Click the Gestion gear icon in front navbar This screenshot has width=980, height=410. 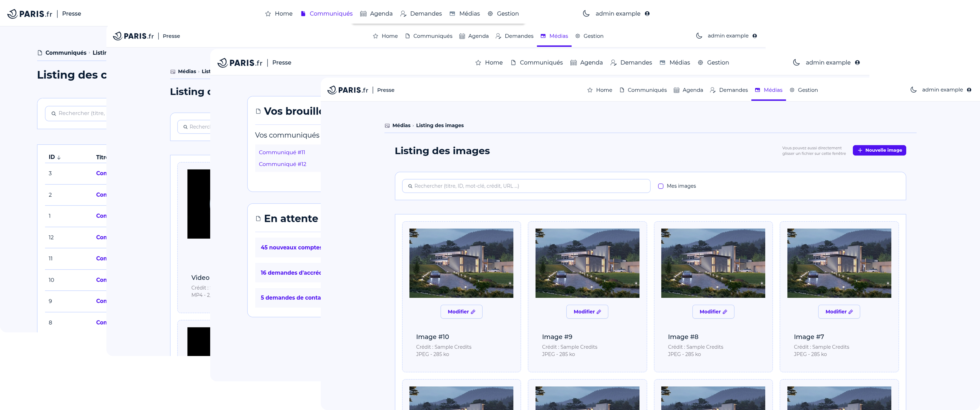click(x=792, y=90)
